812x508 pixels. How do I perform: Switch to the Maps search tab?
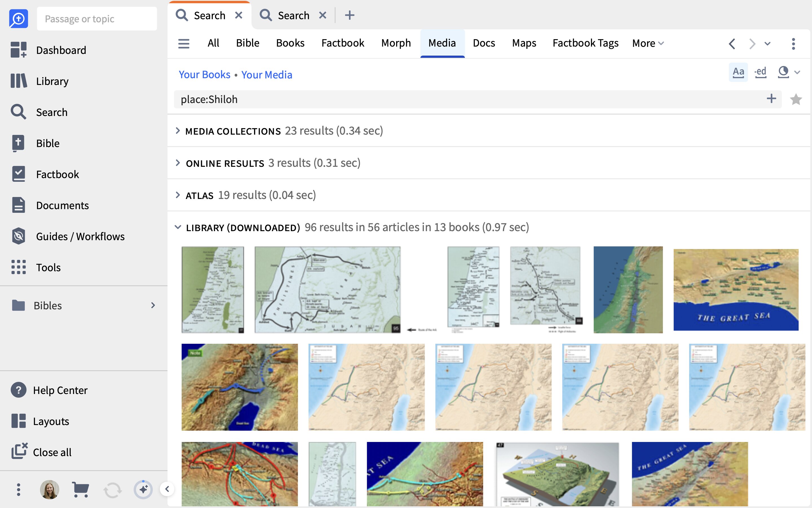(x=524, y=43)
